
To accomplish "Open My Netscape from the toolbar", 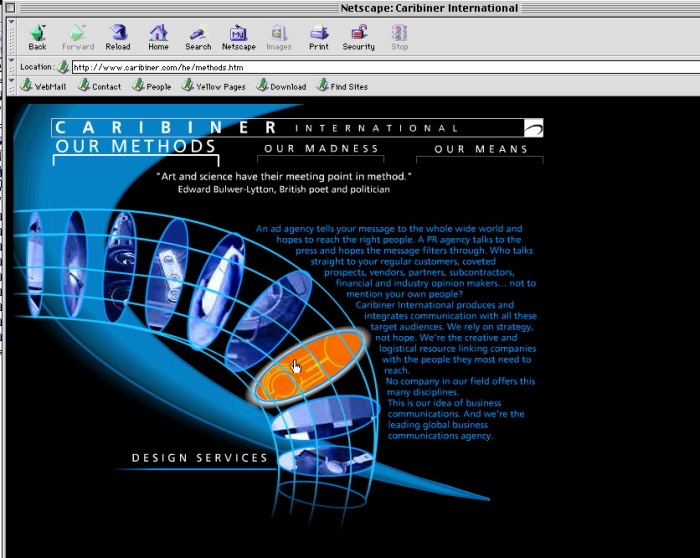I will point(239,37).
